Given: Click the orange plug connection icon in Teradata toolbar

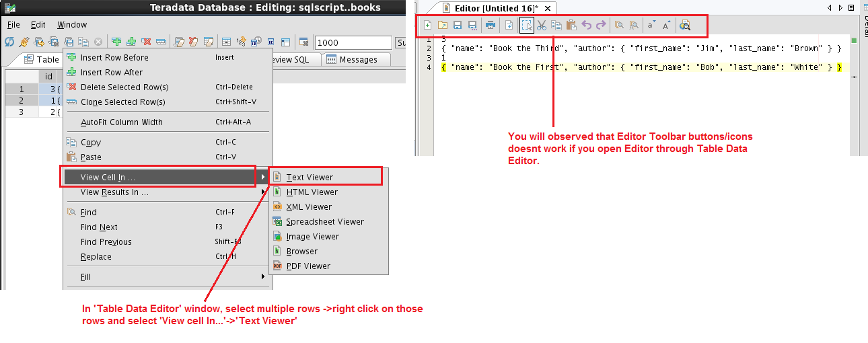Looking at the screenshot, I should click(x=24, y=42).
